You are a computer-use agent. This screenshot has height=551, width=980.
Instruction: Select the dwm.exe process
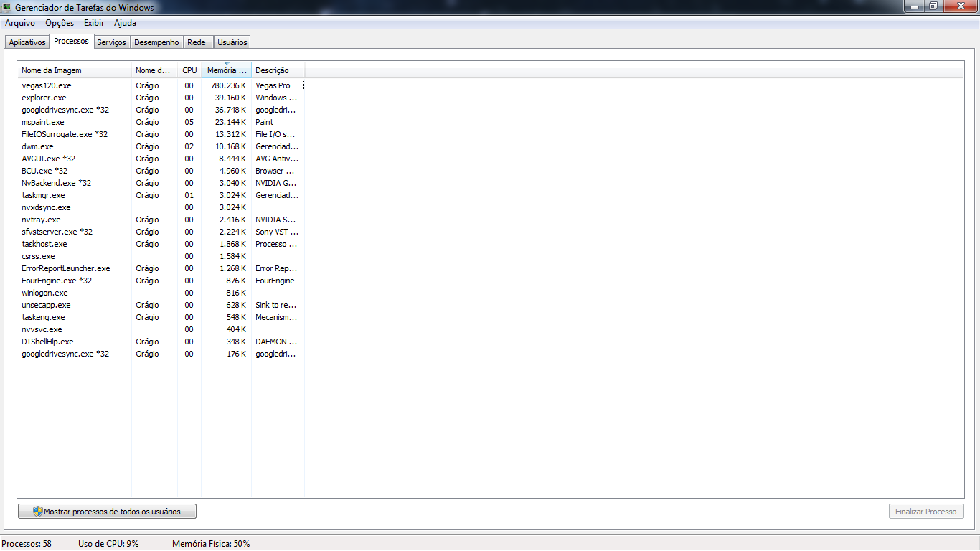(x=161, y=146)
